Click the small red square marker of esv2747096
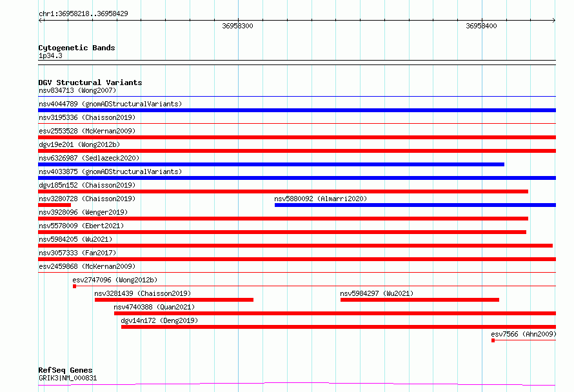Screen dimensions: 574x392 click(x=75, y=286)
